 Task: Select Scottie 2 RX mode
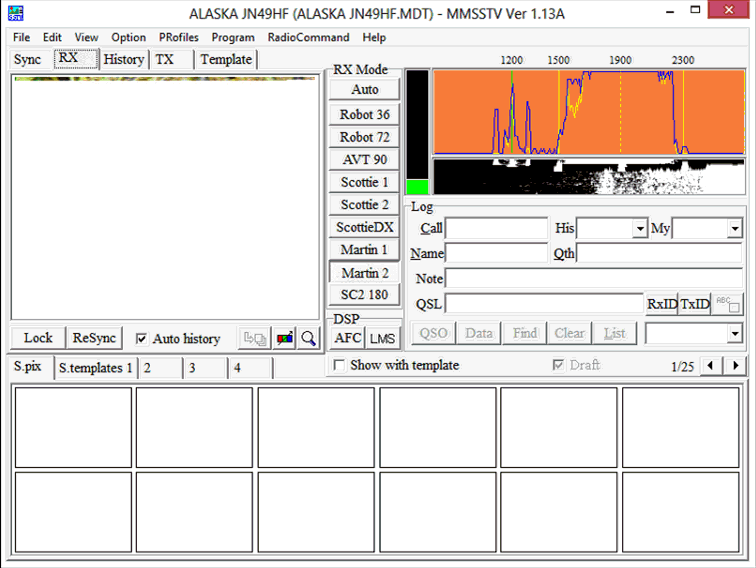tap(364, 204)
